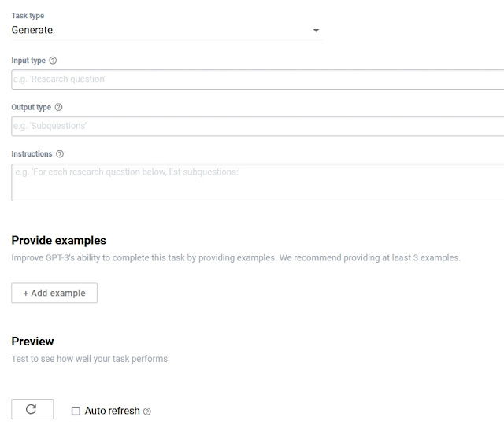504x432 pixels.
Task: Select the 'Provide examples' heading
Action: (58, 240)
